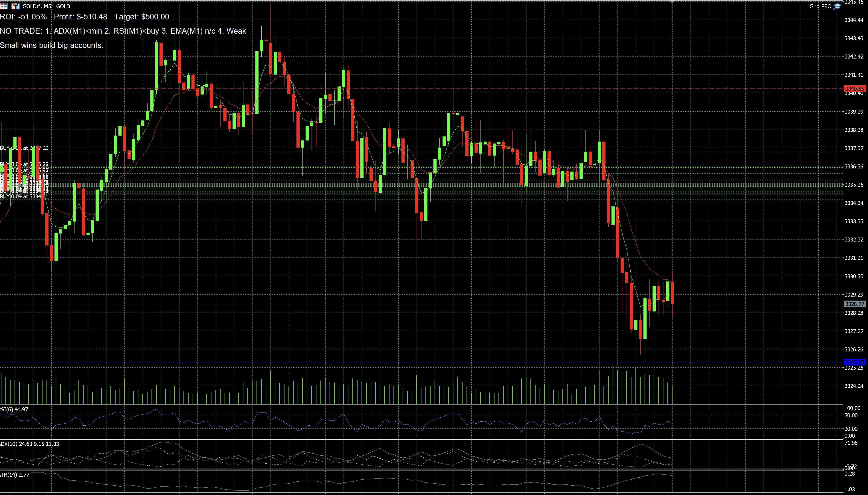Select the RSI(6) 41.97 indicator label

pos(14,409)
